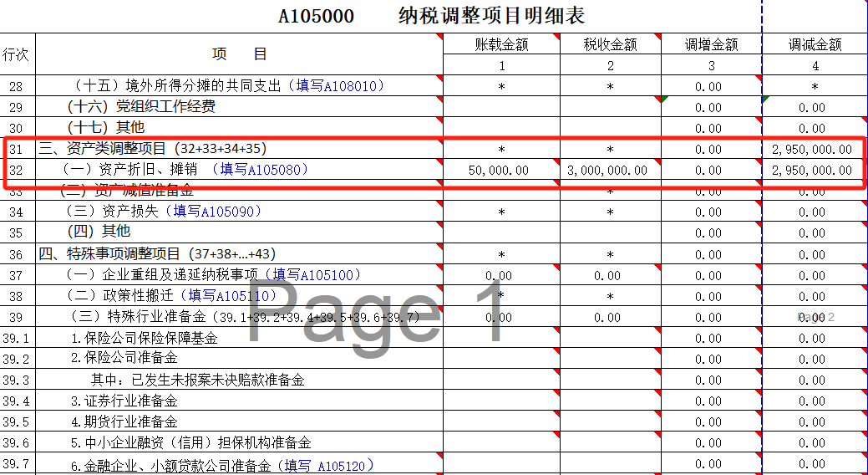Open the 填写A105110 link for 政策性搬迁
868x475 pixels.
pos(231,295)
